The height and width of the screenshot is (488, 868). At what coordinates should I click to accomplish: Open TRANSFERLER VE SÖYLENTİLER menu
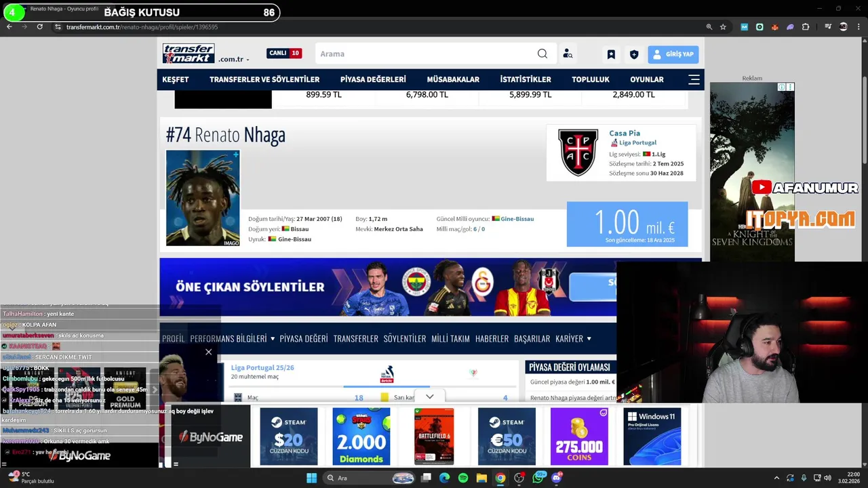pyautogui.click(x=264, y=79)
